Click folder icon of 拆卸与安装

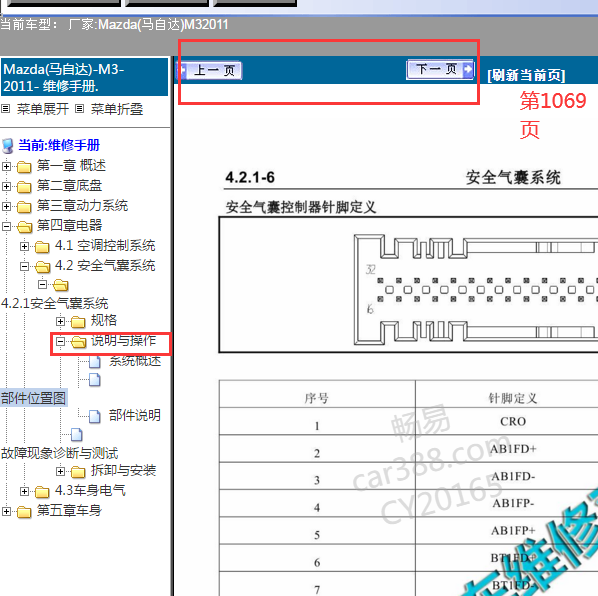coord(78,472)
